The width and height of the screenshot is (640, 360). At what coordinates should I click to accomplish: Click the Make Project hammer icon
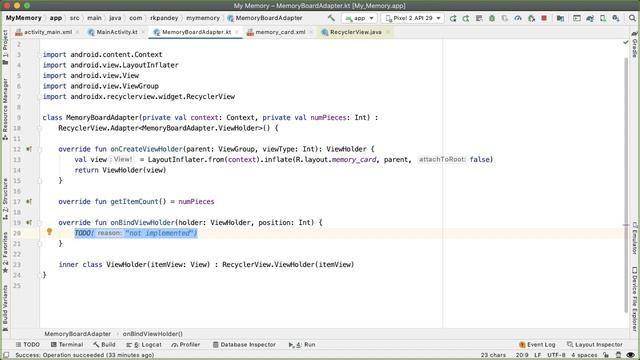click(x=331, y=18)
